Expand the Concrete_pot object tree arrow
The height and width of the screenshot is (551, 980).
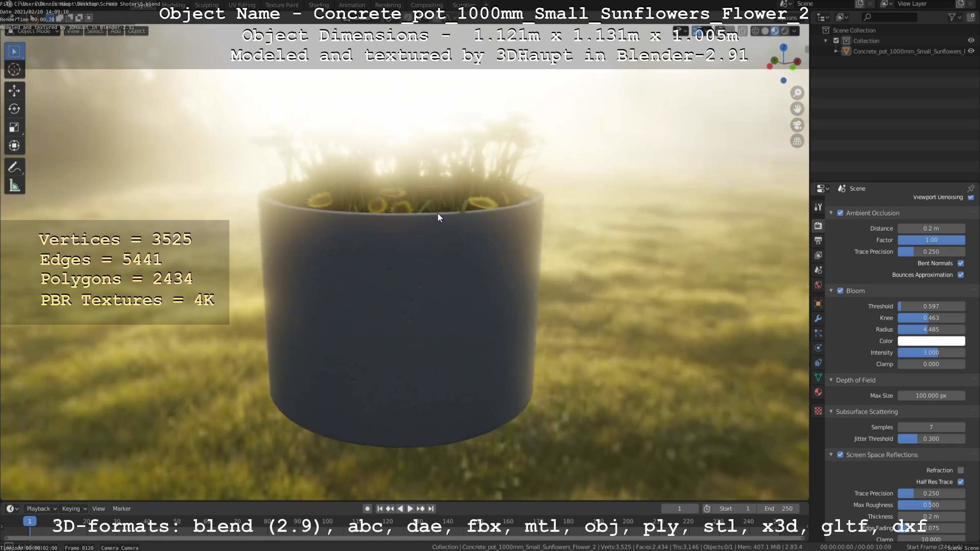(x=836, y=51)
